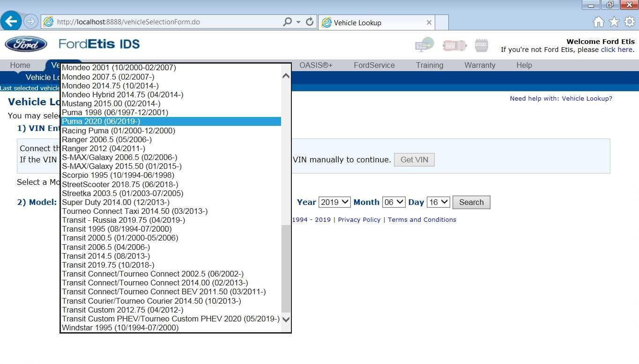Open the Privacy Policy link
This screenshot has height=364, width=639.
pyautogui.click(x=359, y=219)
